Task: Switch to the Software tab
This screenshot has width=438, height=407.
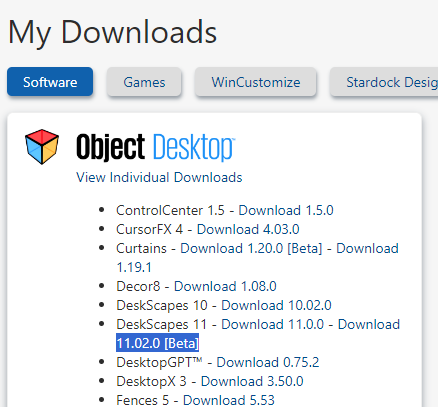Action: pos(50,82)
